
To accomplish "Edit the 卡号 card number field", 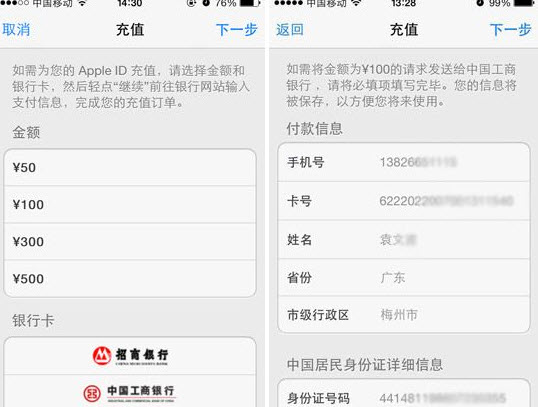I will (x=404, y=201).
